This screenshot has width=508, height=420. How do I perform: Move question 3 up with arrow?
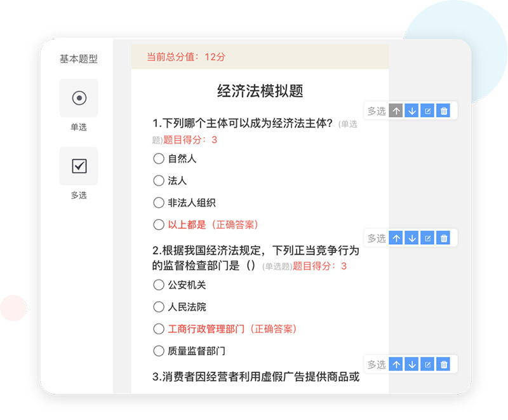point(396,364)
